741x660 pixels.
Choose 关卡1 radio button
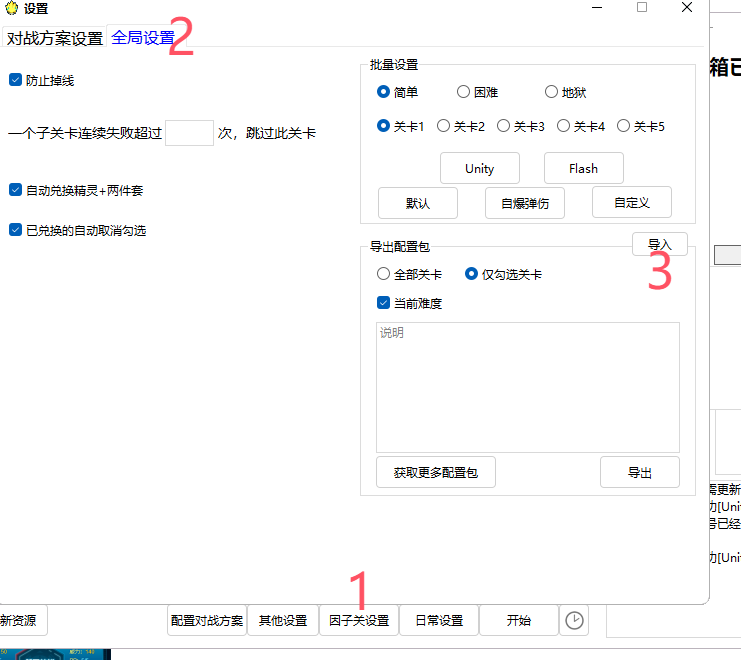383,126
